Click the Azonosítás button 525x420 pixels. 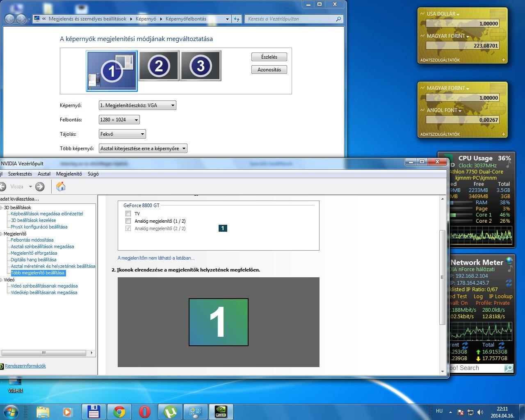[x=269, y=70]
